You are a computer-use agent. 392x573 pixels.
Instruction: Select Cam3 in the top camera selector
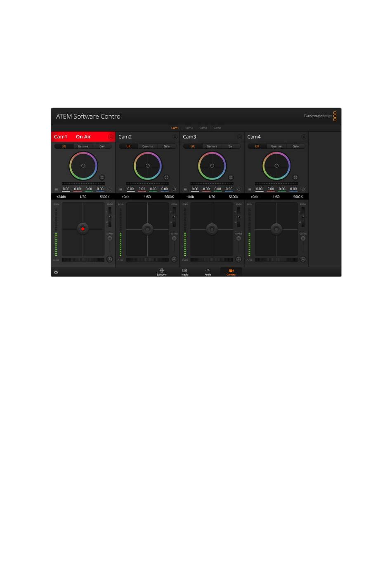[x=203, y=128]
